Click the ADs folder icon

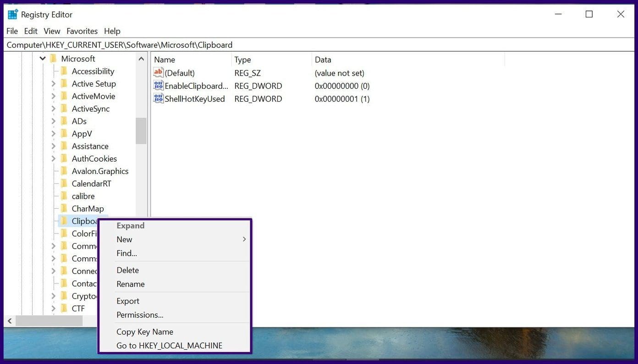tap(64, 121)
